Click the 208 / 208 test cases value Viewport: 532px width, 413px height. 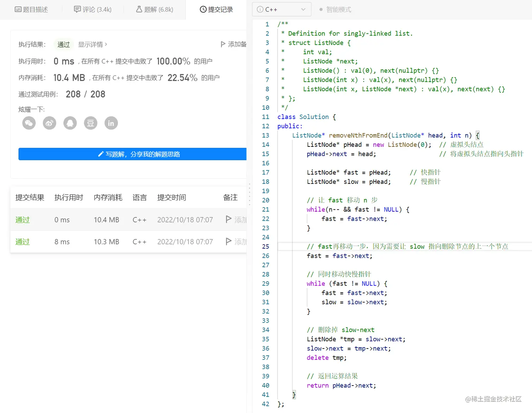pyautogui.click(x=85, y=94)
